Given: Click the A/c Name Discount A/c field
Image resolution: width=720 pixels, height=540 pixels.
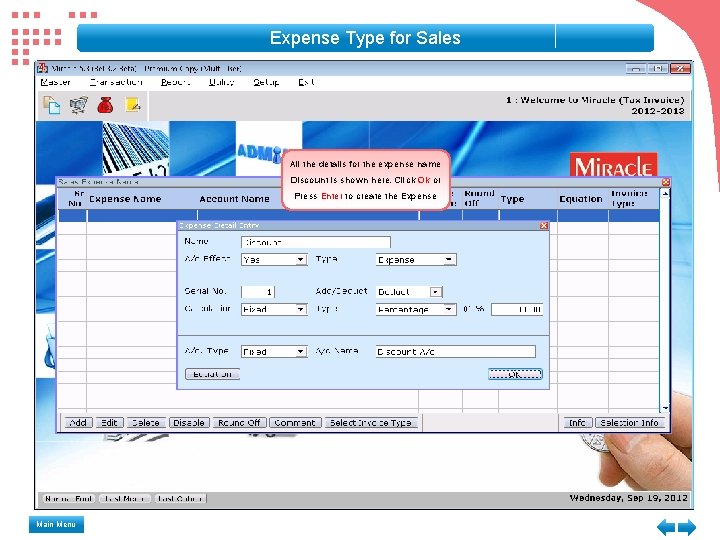Looking at the screenshot, I should coord(456,352).
